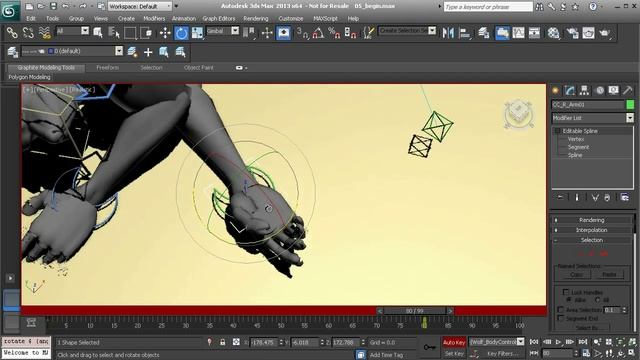Open the Workspace: Default dropdown

click(140, 6)
